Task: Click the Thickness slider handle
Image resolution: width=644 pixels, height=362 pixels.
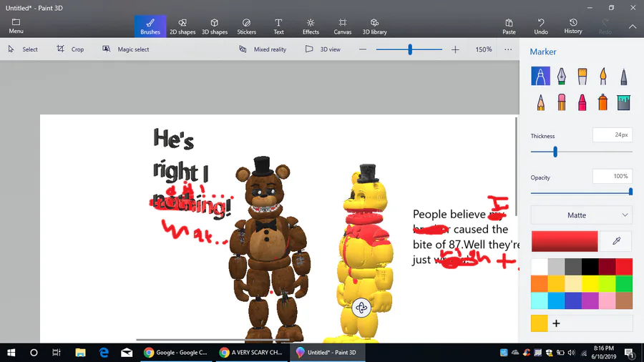Action: 555,152
